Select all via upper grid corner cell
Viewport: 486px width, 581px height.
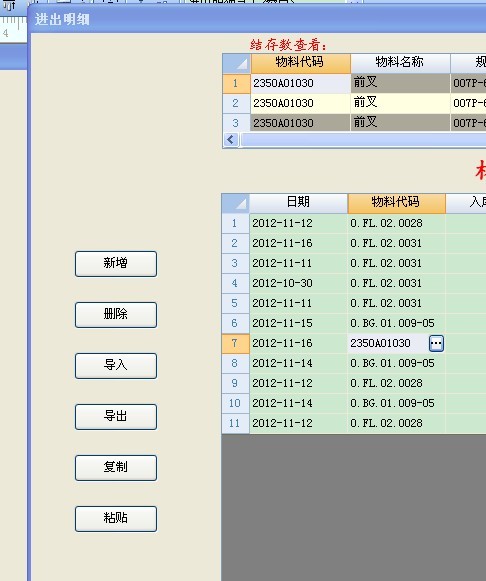[237, 63]
